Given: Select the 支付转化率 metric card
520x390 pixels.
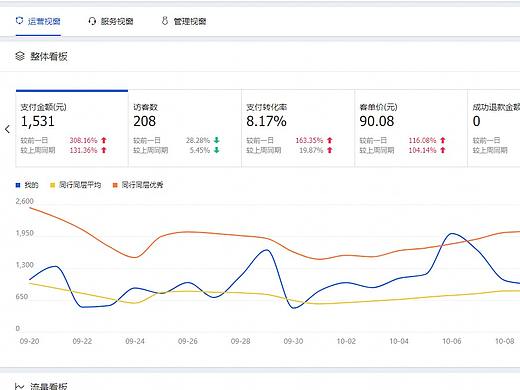Looking at the screenshot, I should (298, 128).
